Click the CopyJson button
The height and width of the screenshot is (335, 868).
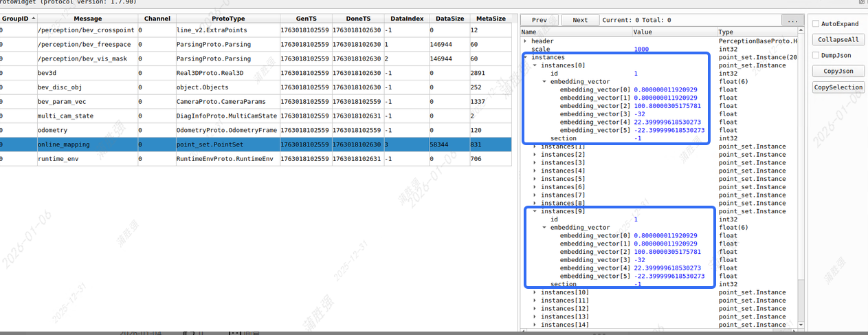pos(837,72)
